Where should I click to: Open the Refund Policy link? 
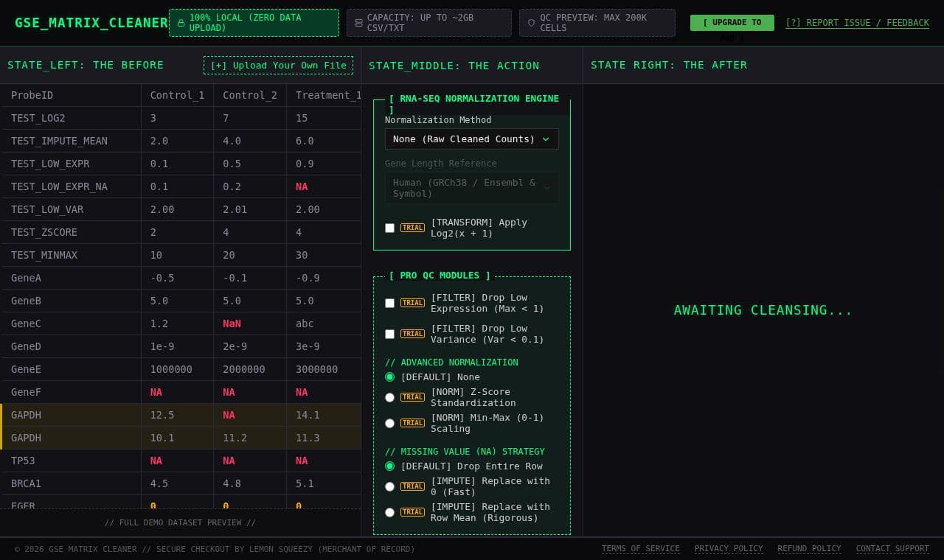click(x=809, y=549)
